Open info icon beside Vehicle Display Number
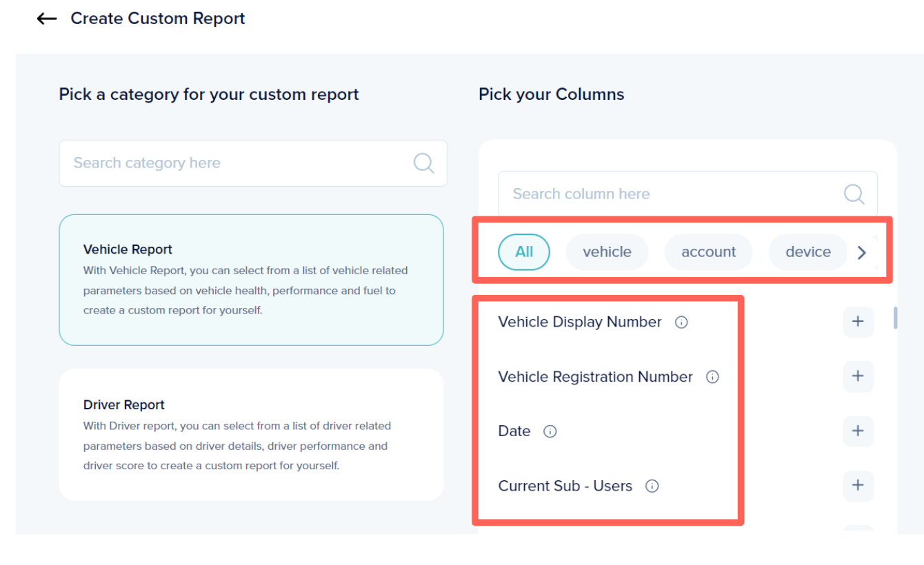 (x=681, y=322)
